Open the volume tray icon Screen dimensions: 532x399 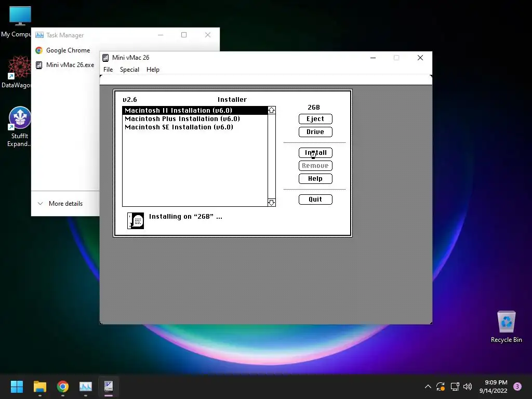468,387
